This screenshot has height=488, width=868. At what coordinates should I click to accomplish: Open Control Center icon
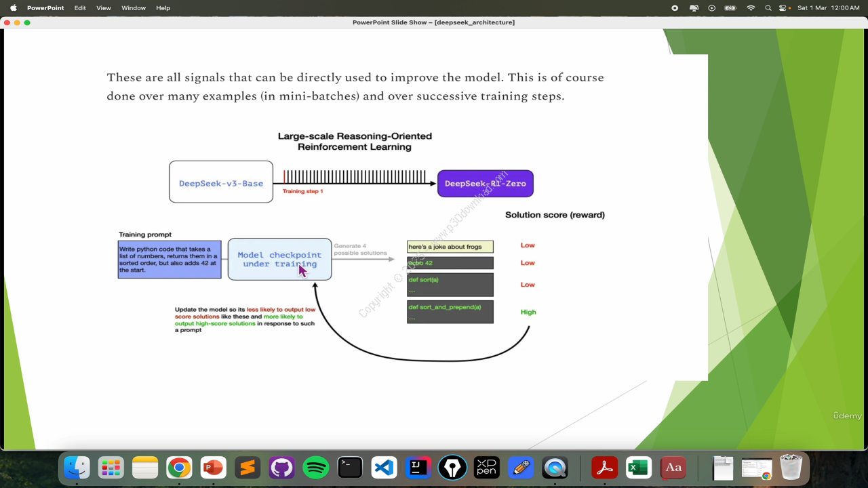tap(785, 8)
